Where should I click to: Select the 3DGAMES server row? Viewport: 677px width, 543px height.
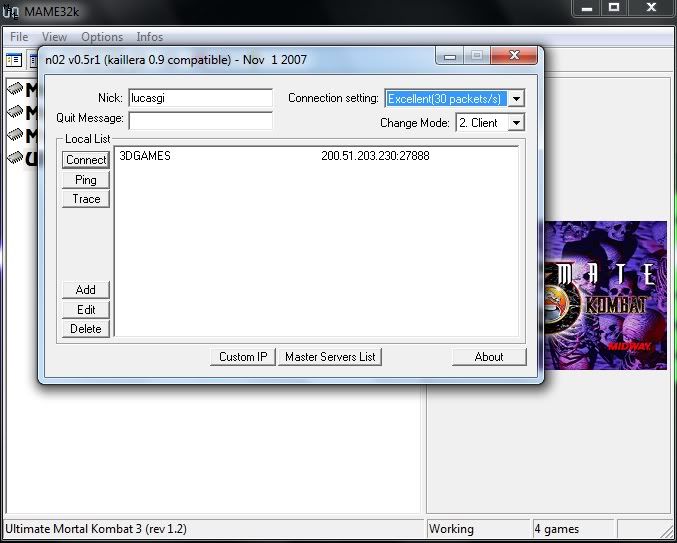(x=316, y=156)
